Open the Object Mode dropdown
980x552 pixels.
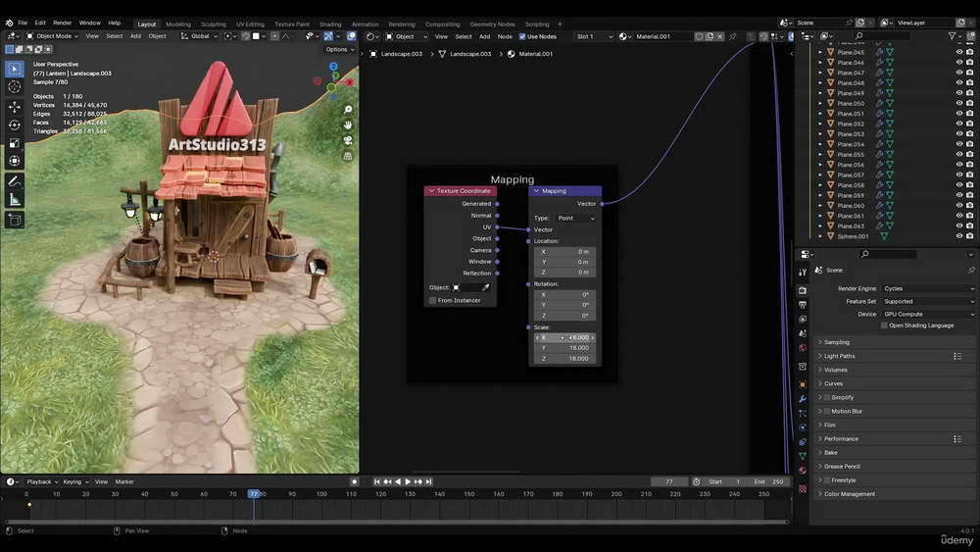(x=52, y=36)
